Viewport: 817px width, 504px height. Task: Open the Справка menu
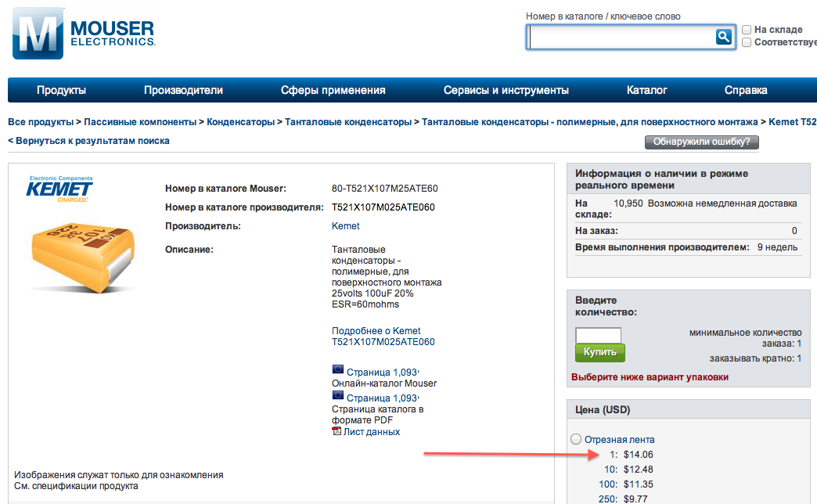click(746, 90)
